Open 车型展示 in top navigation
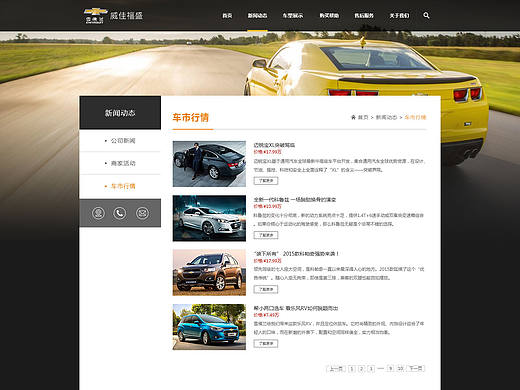520x390 pixels. (293, 16)
